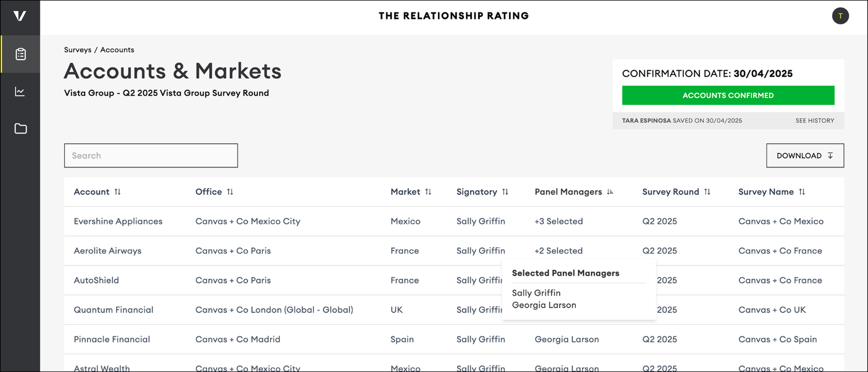868x372 pixels.
Task: Expand +2 Selected panel managers for Aerolite
Action: (x=559, y=251)
